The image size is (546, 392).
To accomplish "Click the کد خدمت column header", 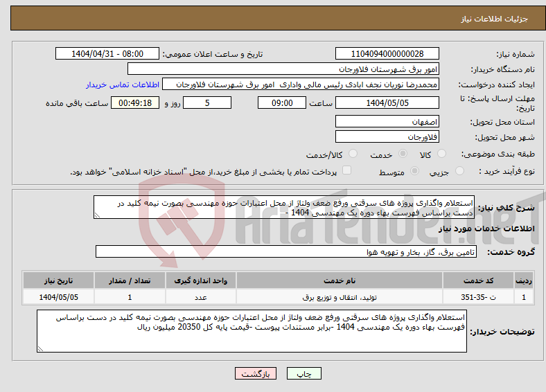I will [479, 280].
